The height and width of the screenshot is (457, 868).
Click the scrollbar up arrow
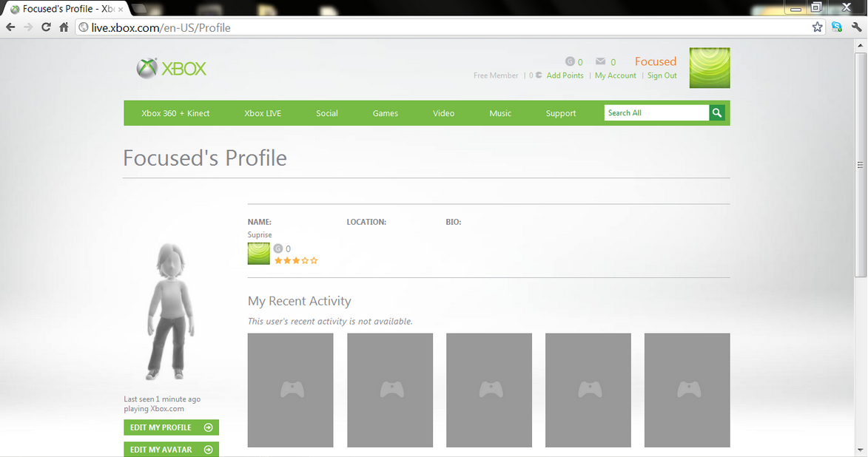pos(861,45)
